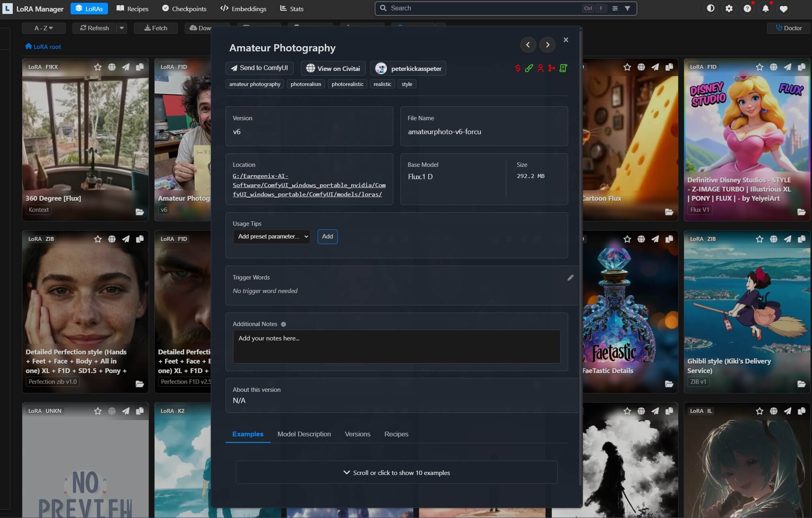The height and width of the screenshot is (518, 812).
Task: Open Civitai globe on 360 Degree card
Action: (x=112, y=67)
